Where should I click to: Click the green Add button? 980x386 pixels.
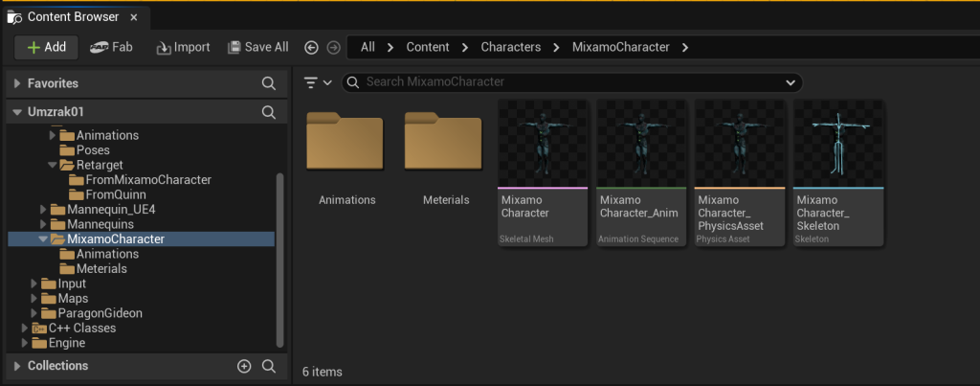46,47
